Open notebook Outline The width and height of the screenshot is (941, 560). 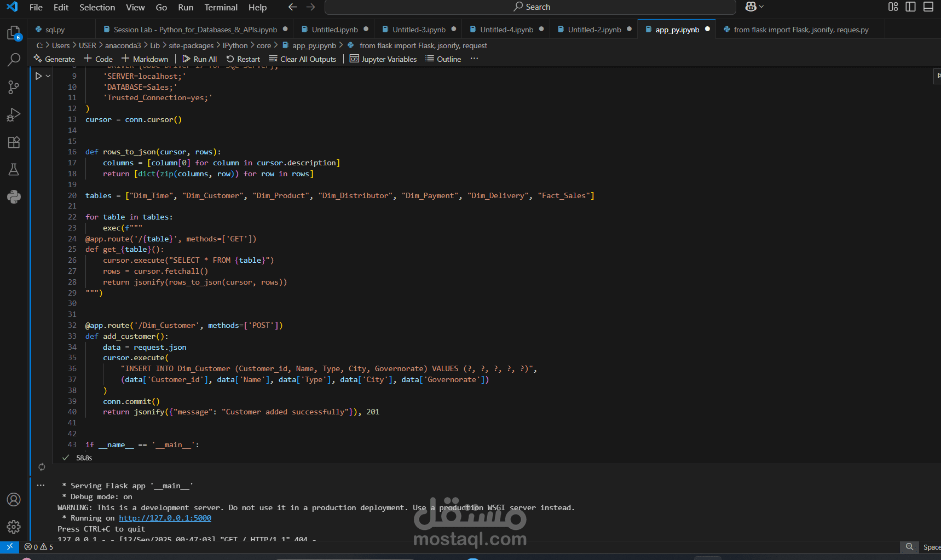(443, 59)
